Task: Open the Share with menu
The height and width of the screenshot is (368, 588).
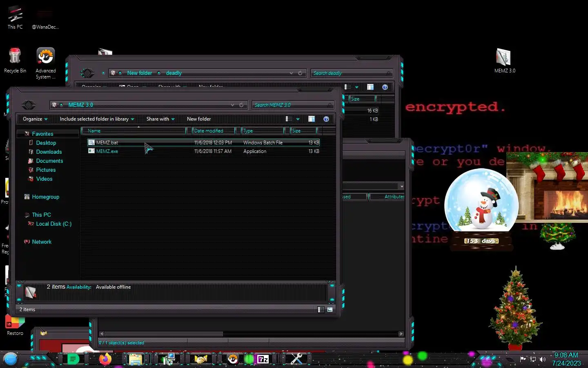Action: click(x=160, y=119)
